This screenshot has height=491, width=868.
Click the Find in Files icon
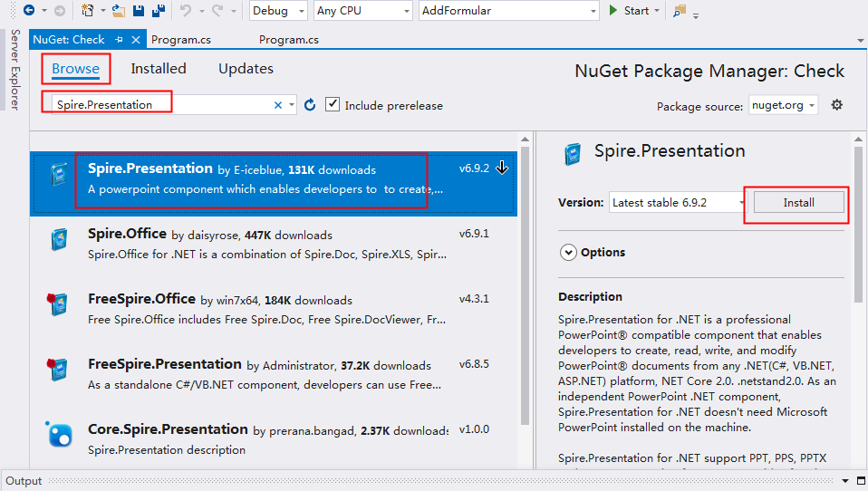click(680, 11)
